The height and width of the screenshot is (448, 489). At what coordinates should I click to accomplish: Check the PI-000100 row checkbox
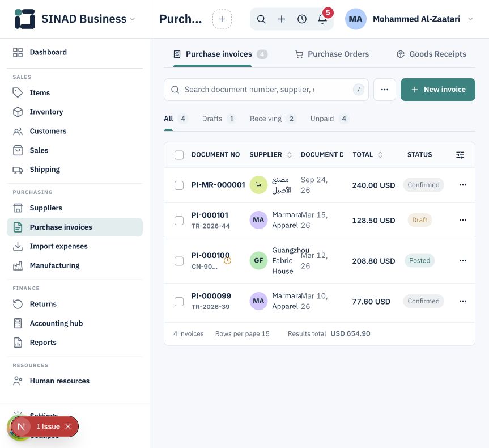[179, 261]
